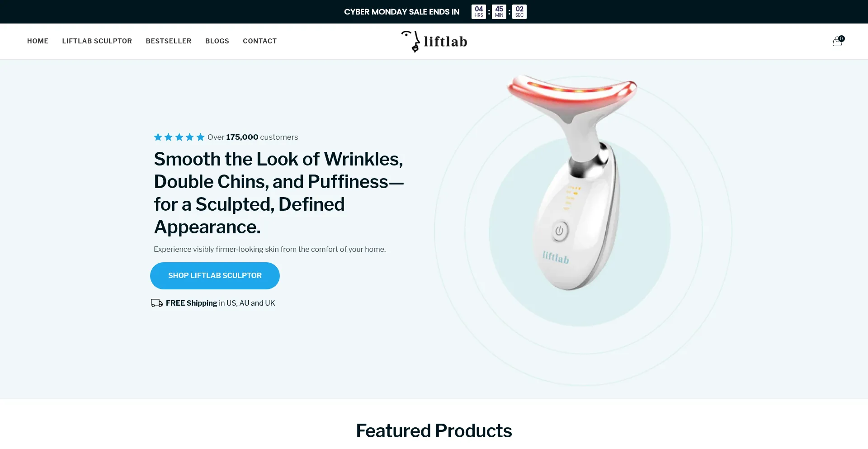Viewport: 868px width, 449px height.
Task: Visit the BLOGS page
Action: pos(217,41)
